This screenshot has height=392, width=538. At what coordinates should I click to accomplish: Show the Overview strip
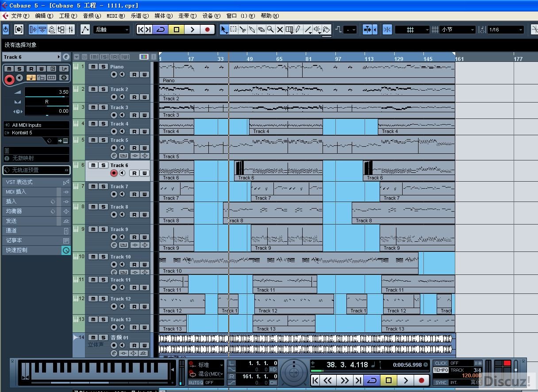point(52,30)
